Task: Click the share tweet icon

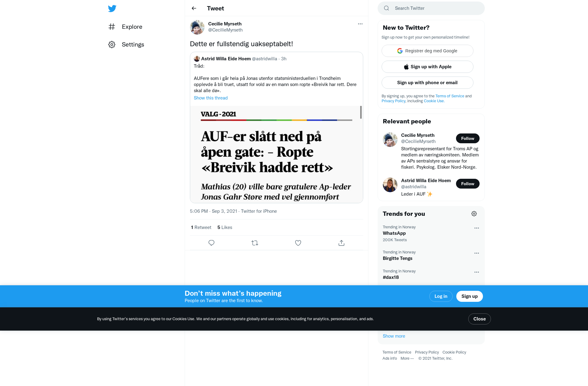Action: 341,243
